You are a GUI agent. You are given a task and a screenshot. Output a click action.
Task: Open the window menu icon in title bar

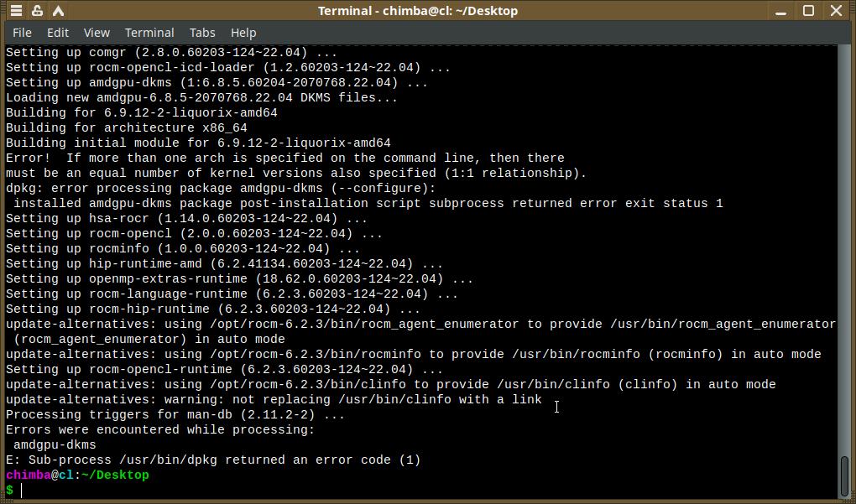pyautogui.click(x=17, y=10)
